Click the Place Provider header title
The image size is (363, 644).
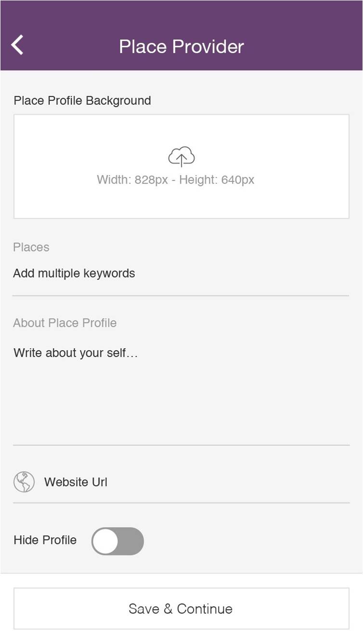[181, 47]
